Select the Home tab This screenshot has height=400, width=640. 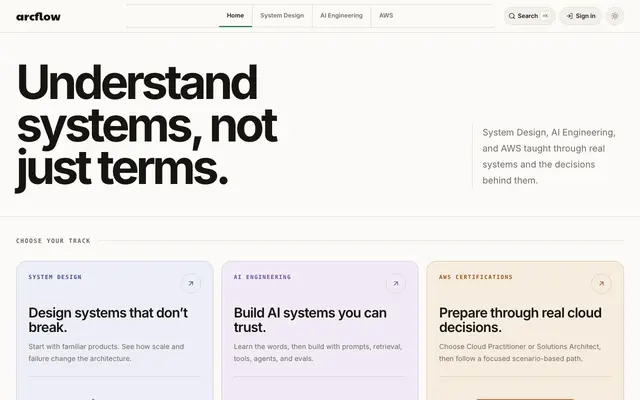coord(235,16)
